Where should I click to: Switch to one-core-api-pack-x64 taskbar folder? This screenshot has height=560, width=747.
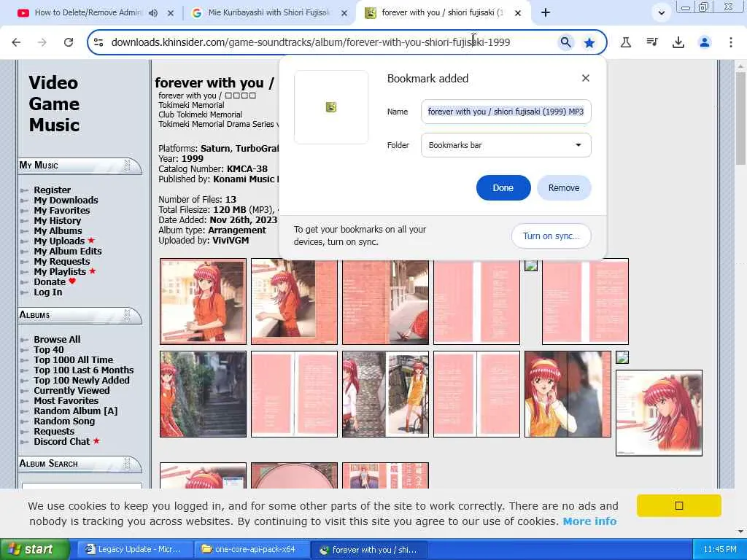coord(252,550)
